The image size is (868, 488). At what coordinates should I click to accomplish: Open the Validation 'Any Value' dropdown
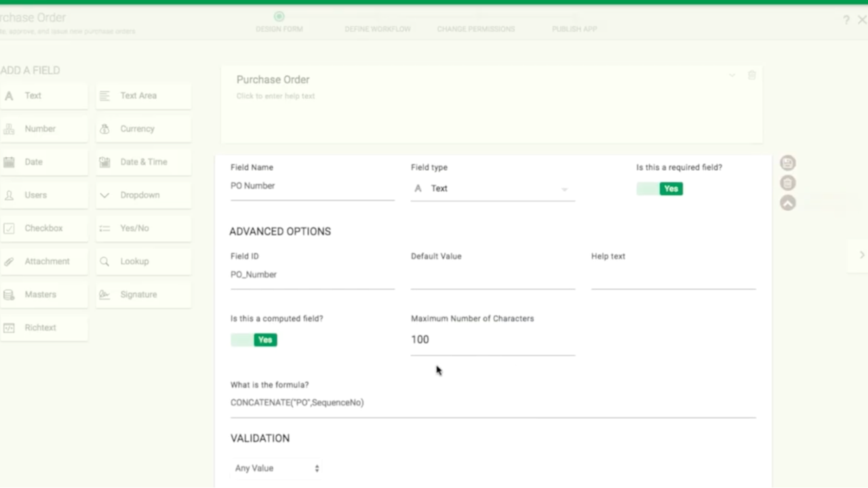pos(277,468)
